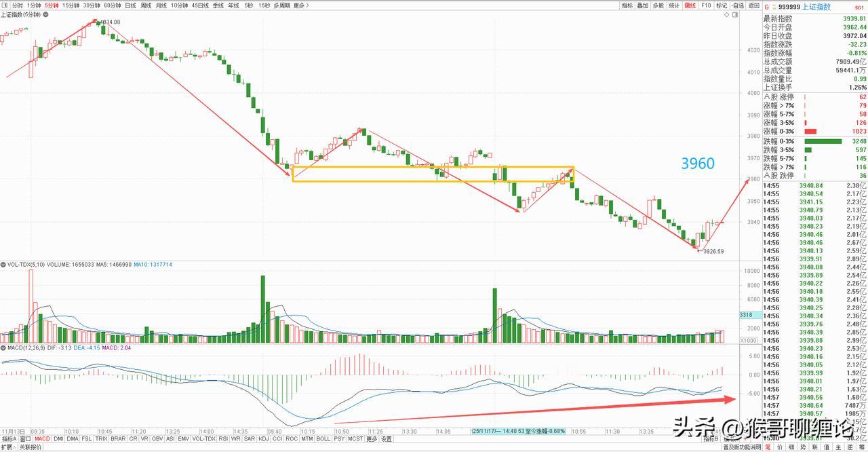Click the 标记 mark button
Image resolution: width=868 pixels, height=452 pixels.
click(x=722, y=5)
